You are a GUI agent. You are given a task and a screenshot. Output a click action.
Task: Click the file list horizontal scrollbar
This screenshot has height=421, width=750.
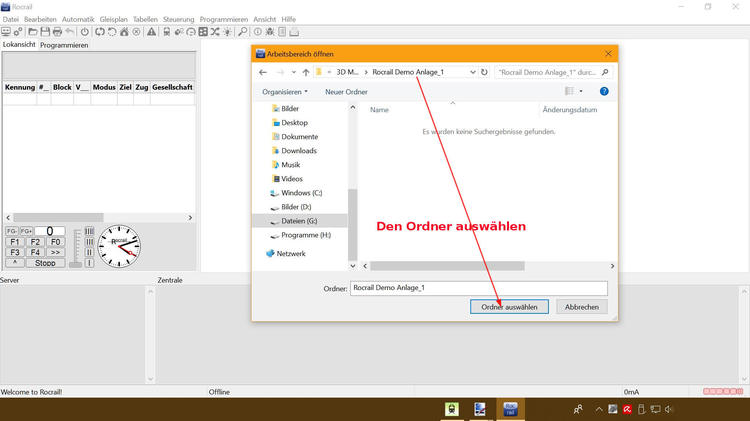[447, 266]
